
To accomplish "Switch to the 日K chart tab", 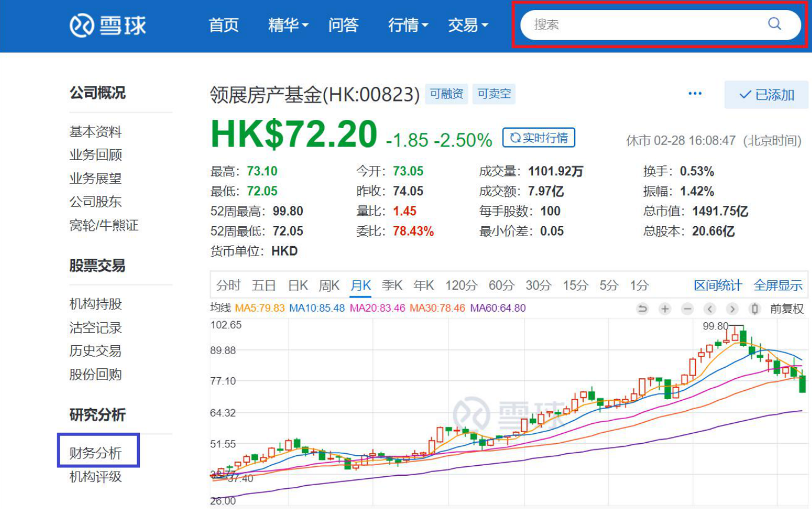I will [x=297, y=285].
